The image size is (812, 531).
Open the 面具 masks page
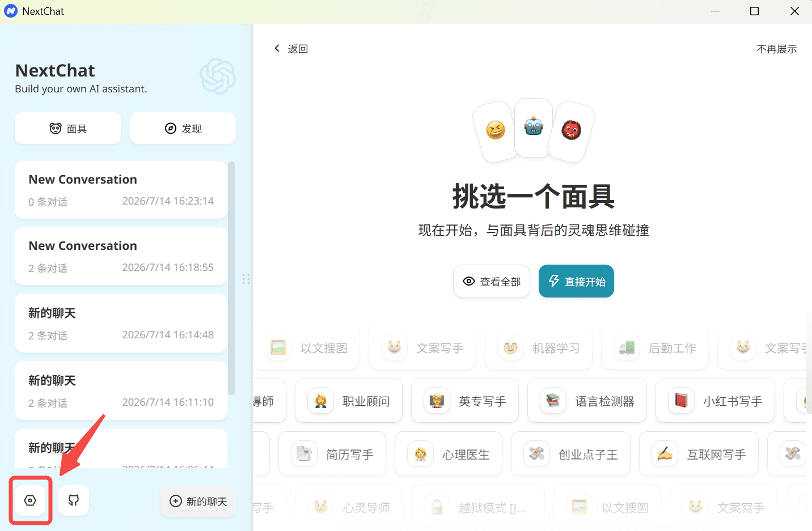68,129
